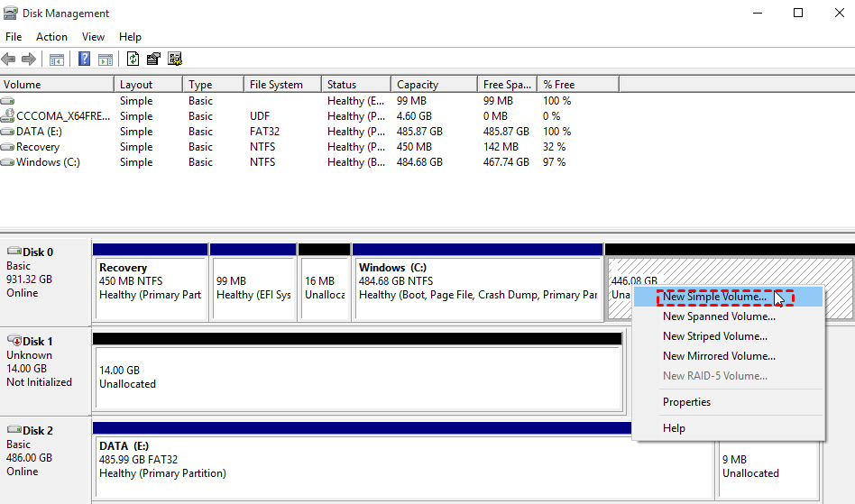Click the '484.68 GB' capacity cell in list
Image resolution: width=855 pixels, height=504 pixels.
point(419,161)
